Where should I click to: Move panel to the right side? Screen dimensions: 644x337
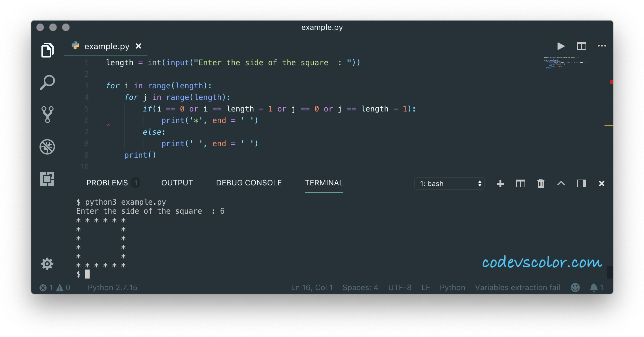coord(581,183)
